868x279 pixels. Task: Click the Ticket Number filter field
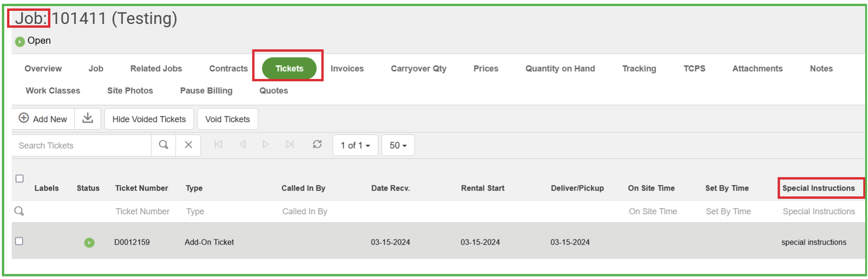coord(142,211)
